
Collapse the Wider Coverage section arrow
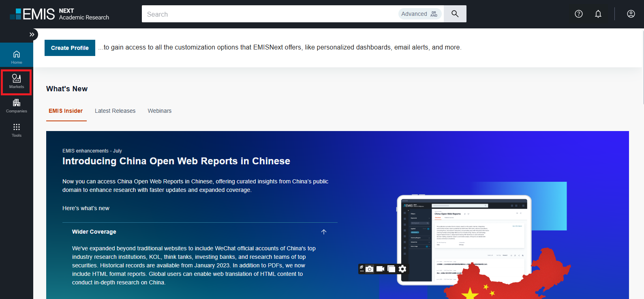tap(323, 232)
